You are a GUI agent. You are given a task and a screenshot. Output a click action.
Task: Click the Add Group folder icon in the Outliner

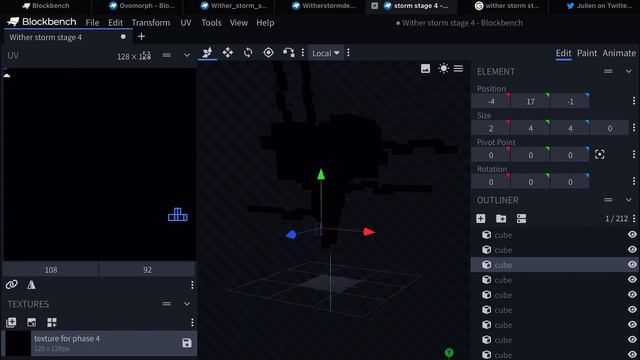click(x=501, y=219)
